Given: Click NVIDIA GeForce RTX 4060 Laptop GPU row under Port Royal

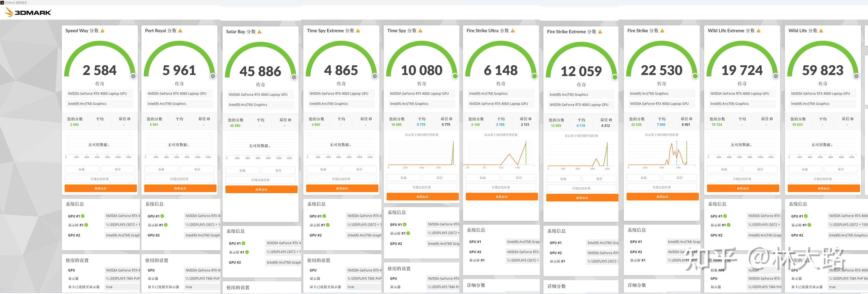Looking at the screenshot, I should [x=179, y=94].
